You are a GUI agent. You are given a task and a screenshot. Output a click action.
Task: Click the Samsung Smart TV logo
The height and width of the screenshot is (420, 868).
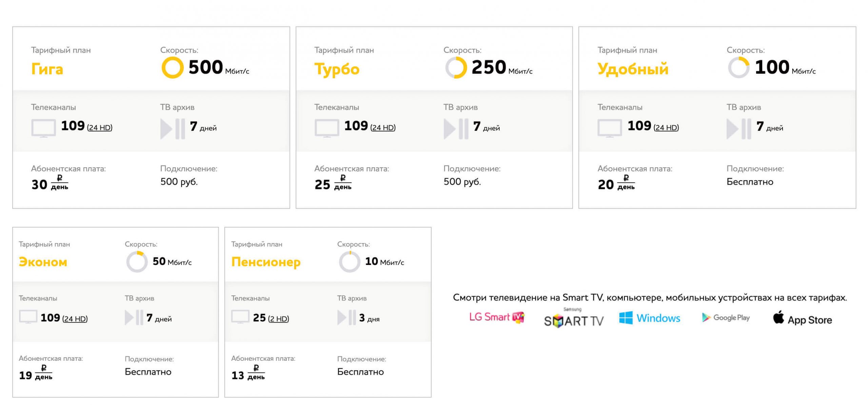click(x=574, y=318)
